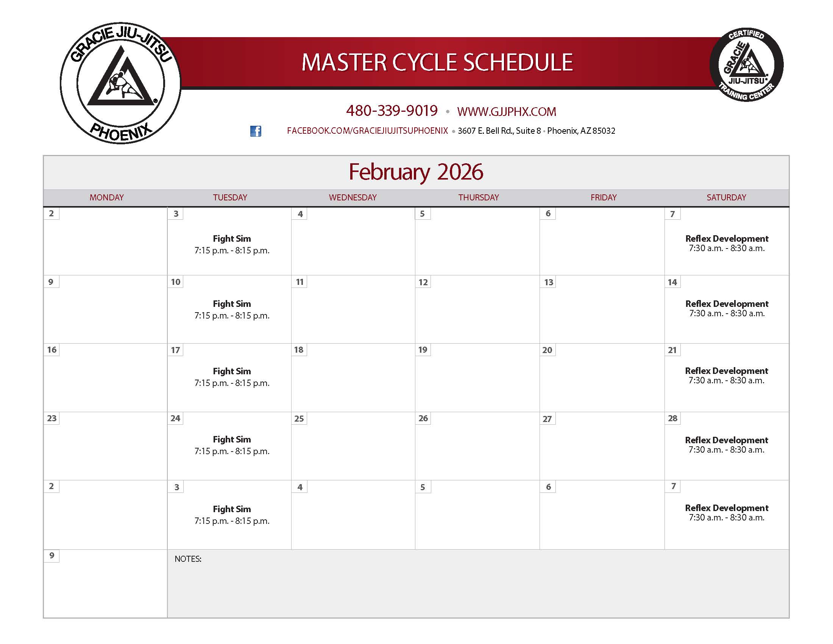The height and width of the screenshot is (644, 833).
Task: Click the Wednesday column header
Action: [353, 198]
